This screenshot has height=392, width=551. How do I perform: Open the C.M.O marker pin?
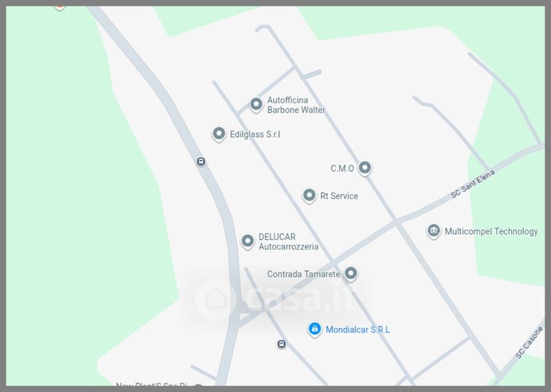pos(365,168)
